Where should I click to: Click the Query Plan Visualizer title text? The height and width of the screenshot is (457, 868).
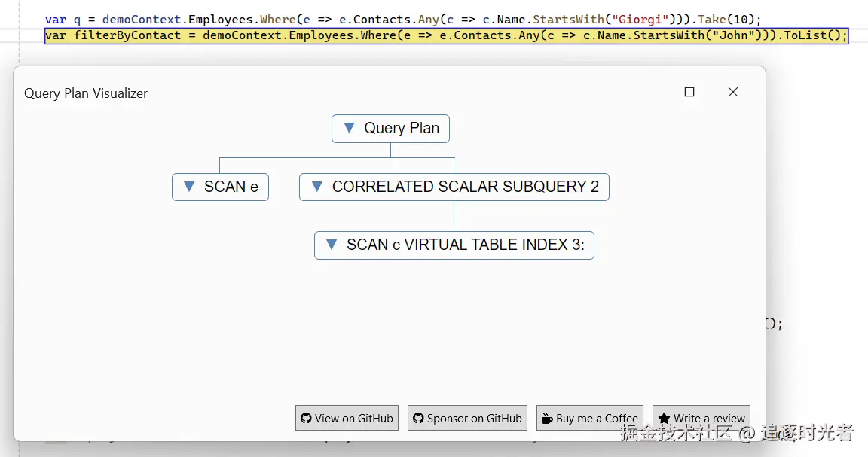pos(86,93)
